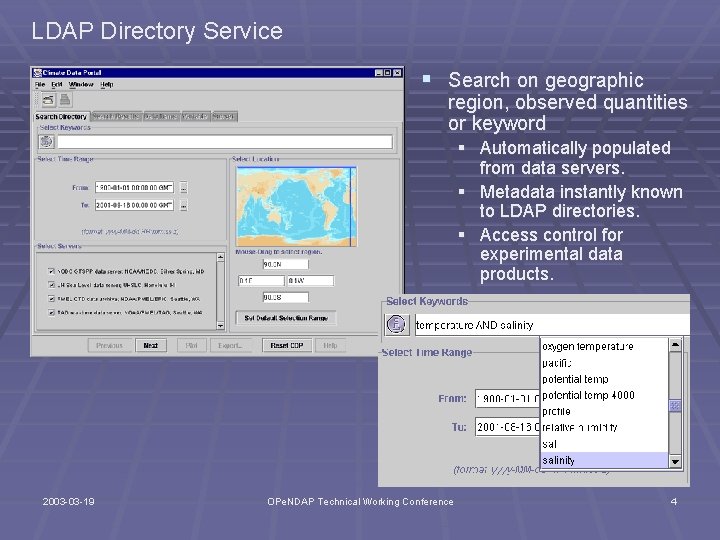Choose 'sal' from the keyword list
This screenshot has height=540, width=720.
point(604,444)
